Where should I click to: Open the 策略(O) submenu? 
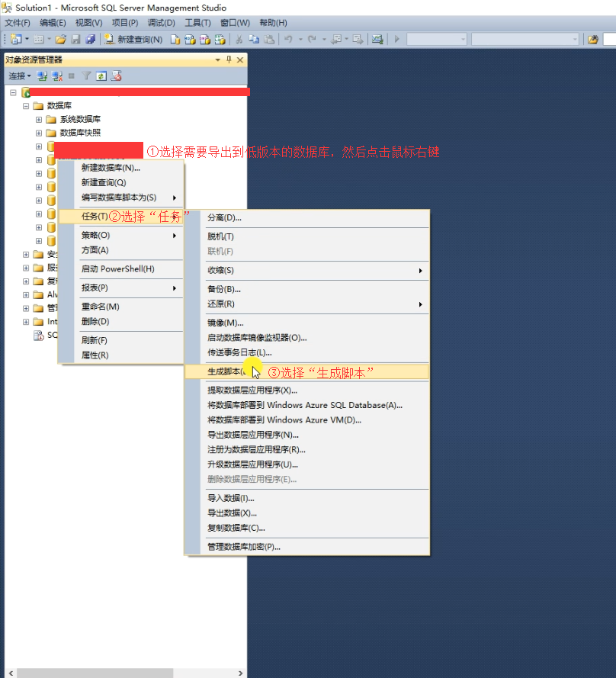click(121, 235)
